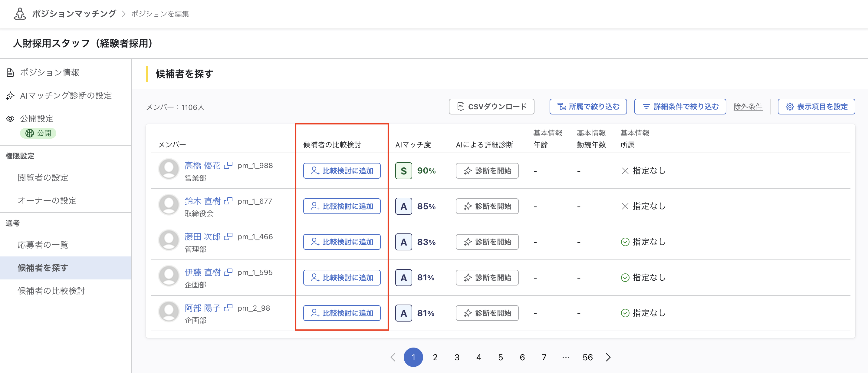Open 所属で絞り込む filter

pos(588,107)
